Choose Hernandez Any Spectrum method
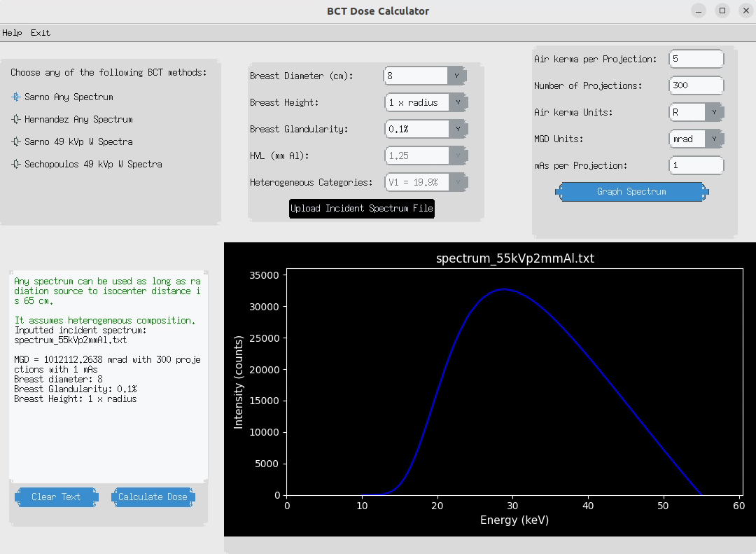This screenshot has width=756, height=554. [x=17, y=120]
